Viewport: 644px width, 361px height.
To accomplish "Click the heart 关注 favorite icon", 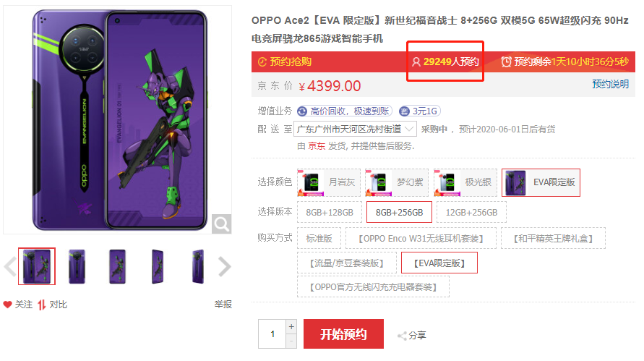I will coord(7,305).
